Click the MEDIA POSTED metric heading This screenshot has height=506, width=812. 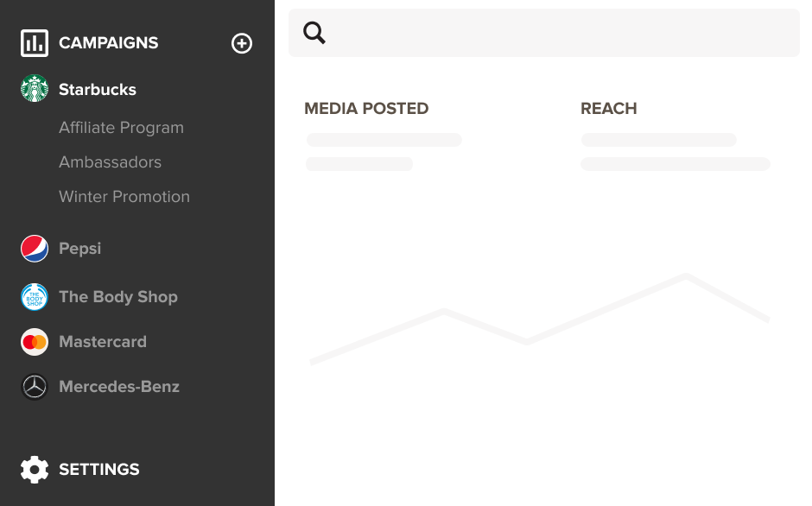click(x=366, y=109)
